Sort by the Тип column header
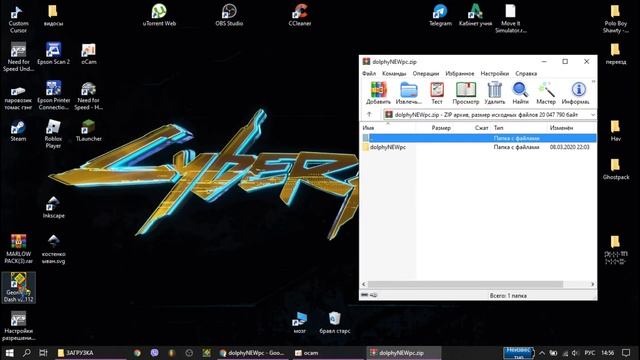The image size is (640, 360). pos(518,128)
